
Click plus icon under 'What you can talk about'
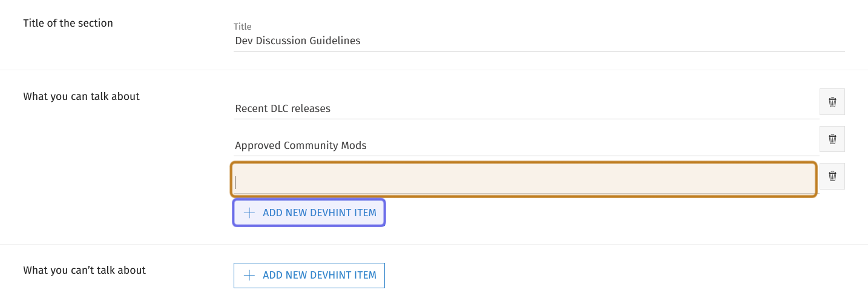point(249,213)
